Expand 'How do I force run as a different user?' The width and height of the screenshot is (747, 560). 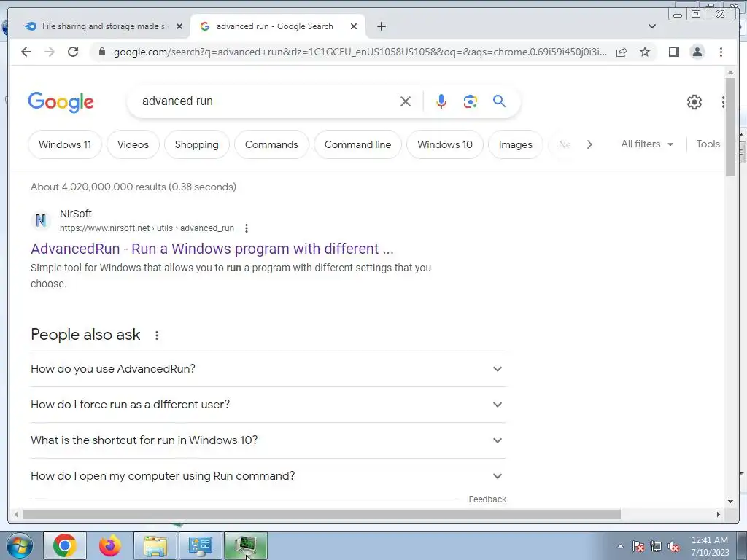[x=268, y=405]
